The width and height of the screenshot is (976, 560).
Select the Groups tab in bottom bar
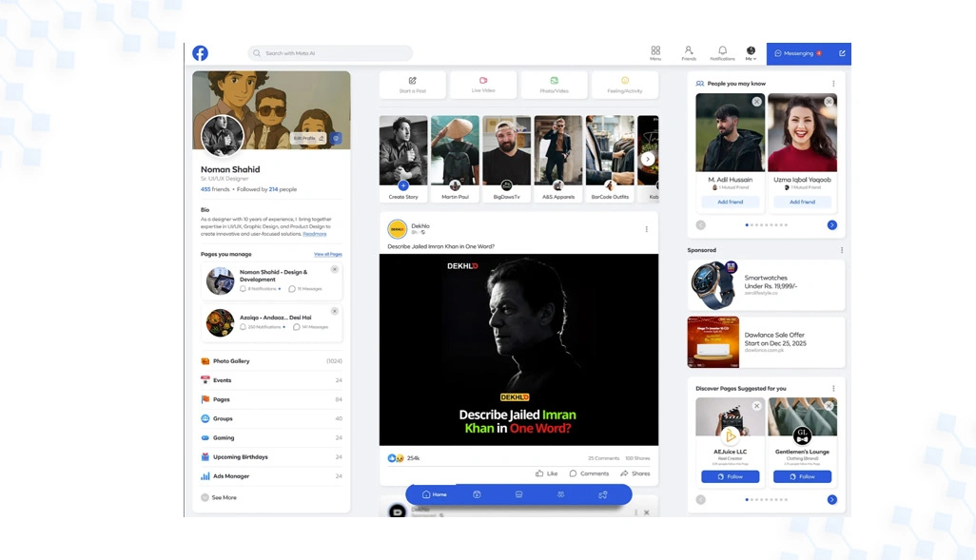[561, 494]
